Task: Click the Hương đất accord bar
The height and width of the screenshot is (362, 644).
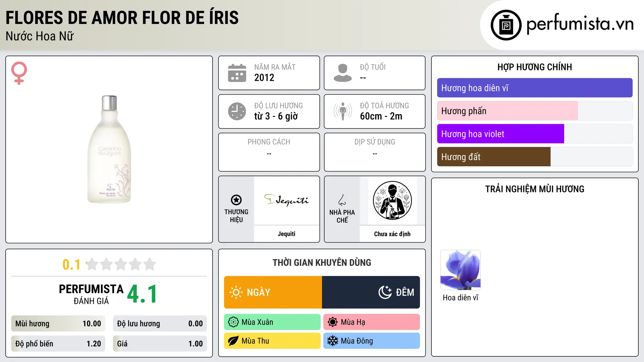Action: (x=535, y=157)
